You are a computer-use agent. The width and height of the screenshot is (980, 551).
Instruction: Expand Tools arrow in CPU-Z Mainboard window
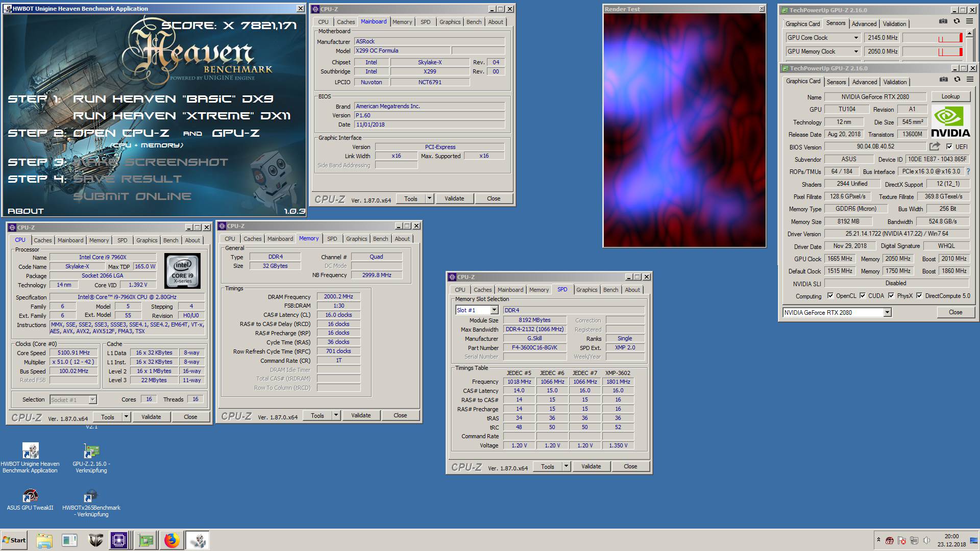pos(429,198)
